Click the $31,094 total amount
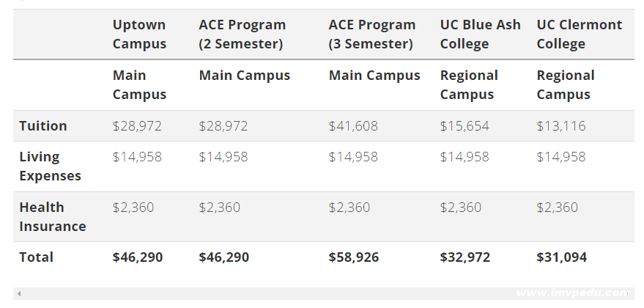The height and width of the screenshot is (308, 644). coord(562,257)
